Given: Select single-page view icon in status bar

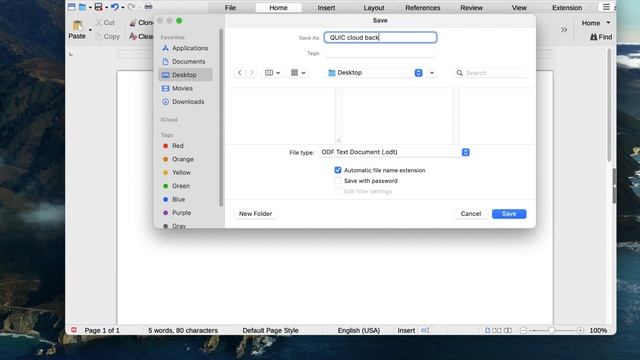Looking at the screenshot, I should (x=487, y=330).
